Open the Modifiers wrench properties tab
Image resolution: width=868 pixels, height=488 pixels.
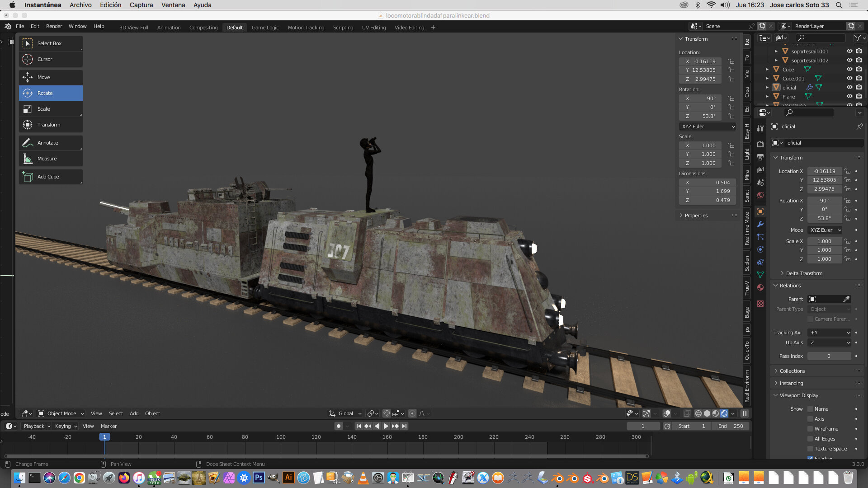(x=760, y=224)
